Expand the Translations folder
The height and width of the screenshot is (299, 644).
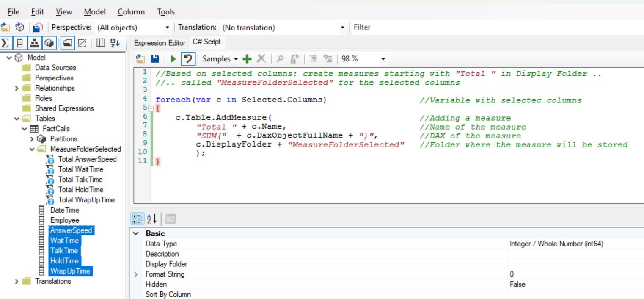click(17, 281)
